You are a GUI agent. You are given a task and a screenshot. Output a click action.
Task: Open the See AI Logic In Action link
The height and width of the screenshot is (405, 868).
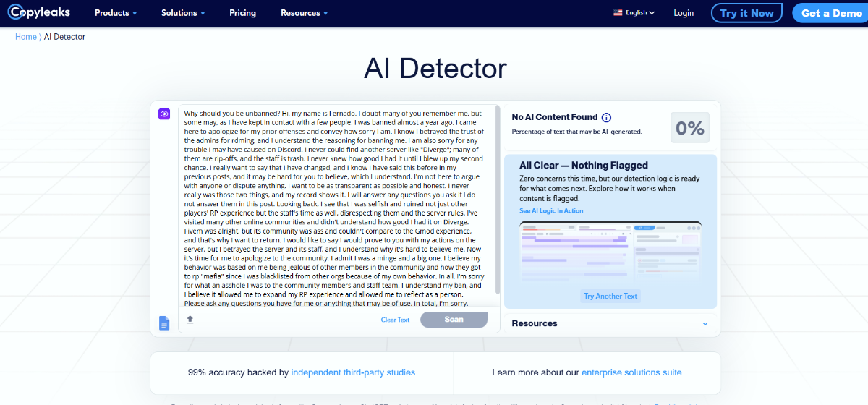(x=550, y=211)
